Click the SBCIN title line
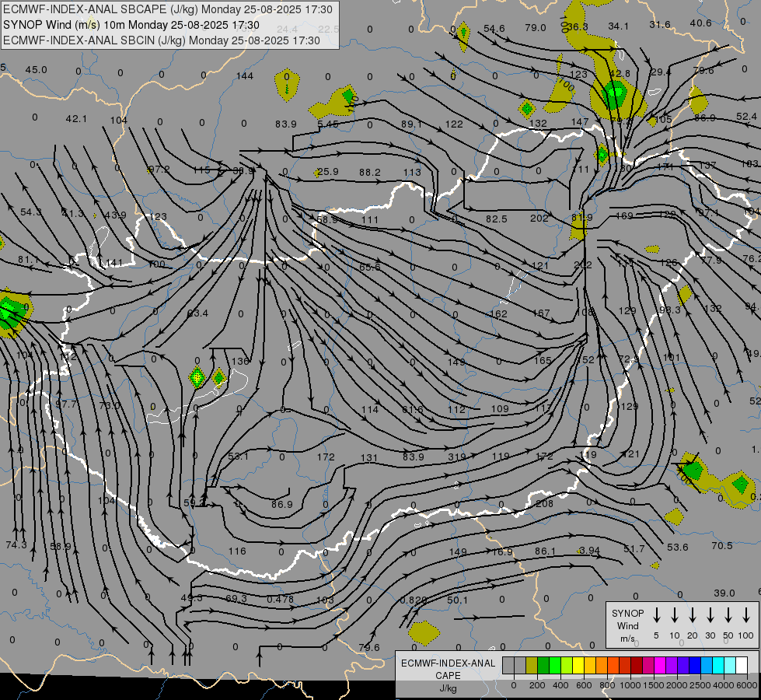The width and height of the screenshot is (761, 700). 162,40
